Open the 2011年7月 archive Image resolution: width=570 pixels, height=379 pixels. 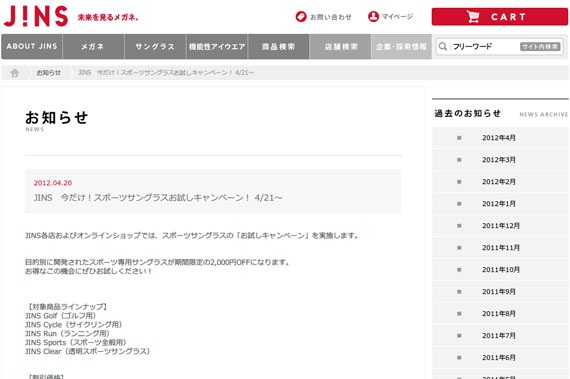click(x=500, y=336)
